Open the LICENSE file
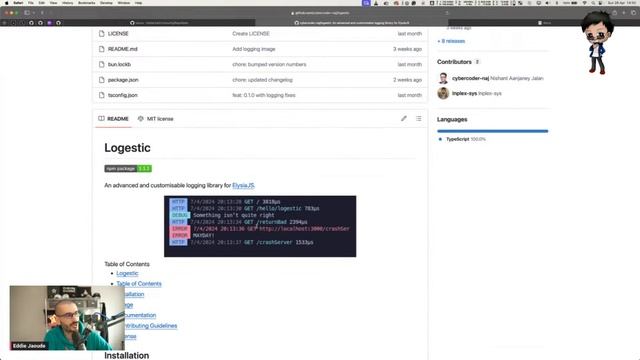The width and height of the screenshot is (640, 360). 118,33
